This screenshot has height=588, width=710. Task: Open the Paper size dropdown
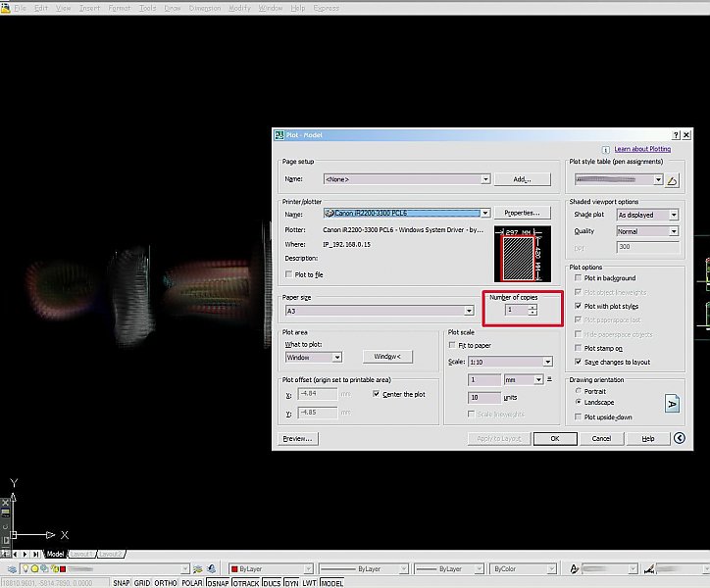point(469,311)
